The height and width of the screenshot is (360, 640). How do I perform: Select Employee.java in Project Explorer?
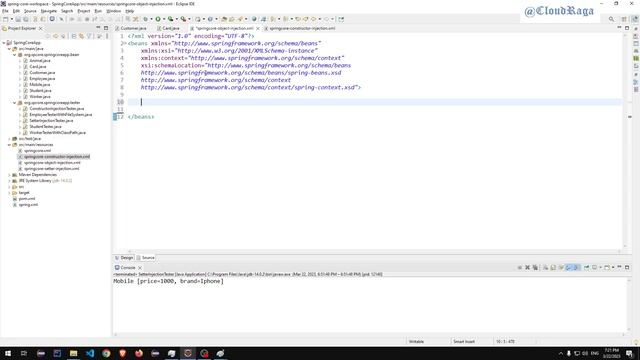[x=42, y=79]
